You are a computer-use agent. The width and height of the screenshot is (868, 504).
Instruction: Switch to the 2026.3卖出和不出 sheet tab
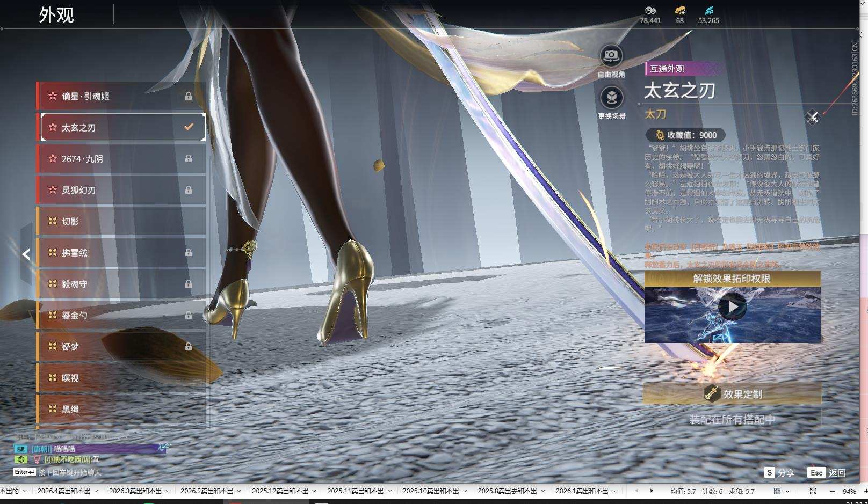135,491
